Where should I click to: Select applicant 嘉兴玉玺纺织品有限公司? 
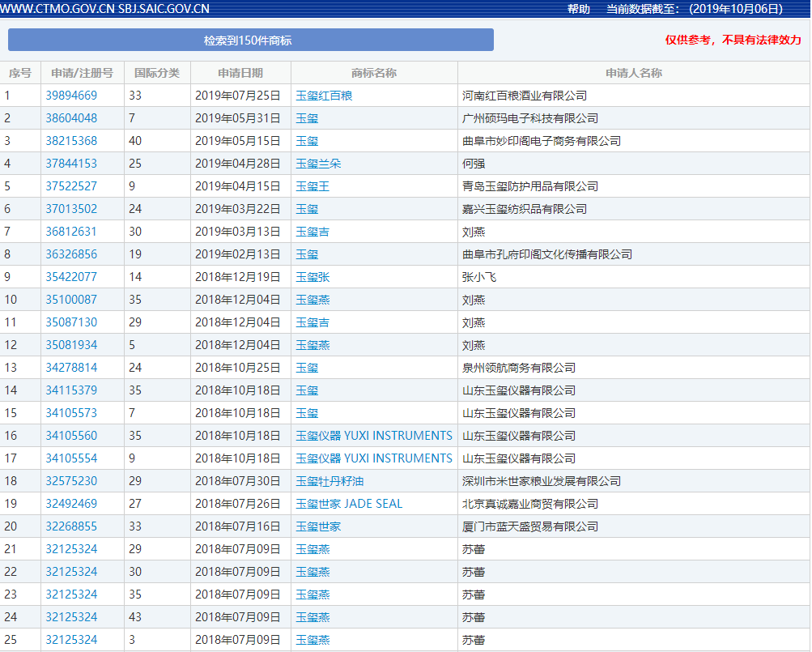(x=525, y=209)
